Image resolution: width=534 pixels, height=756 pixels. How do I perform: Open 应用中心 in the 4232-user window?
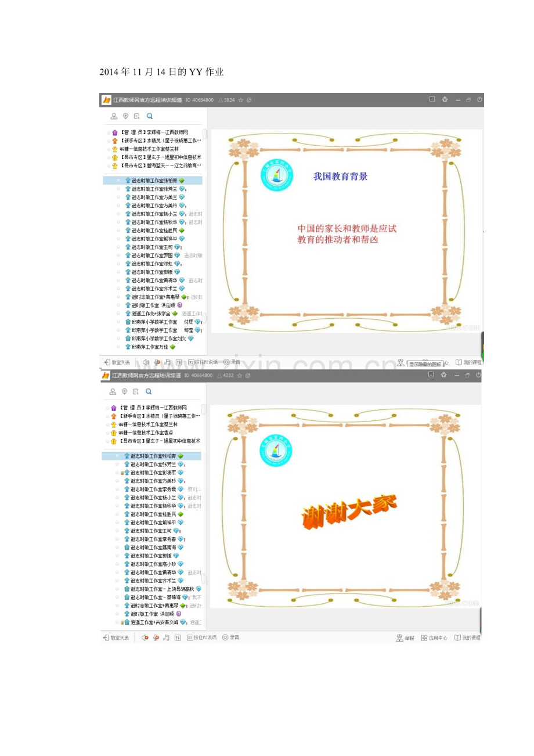[x=434, y=638]
